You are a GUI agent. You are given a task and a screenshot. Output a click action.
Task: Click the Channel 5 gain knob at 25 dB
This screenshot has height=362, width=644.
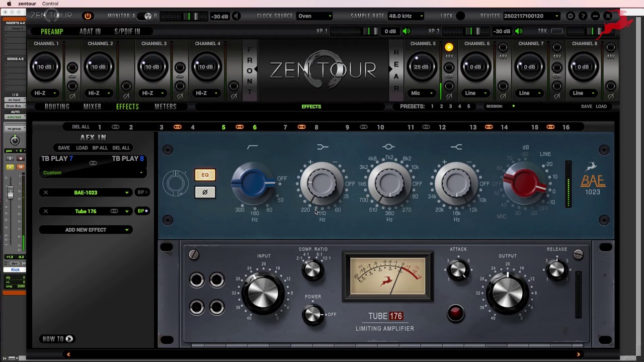[422, 67]
